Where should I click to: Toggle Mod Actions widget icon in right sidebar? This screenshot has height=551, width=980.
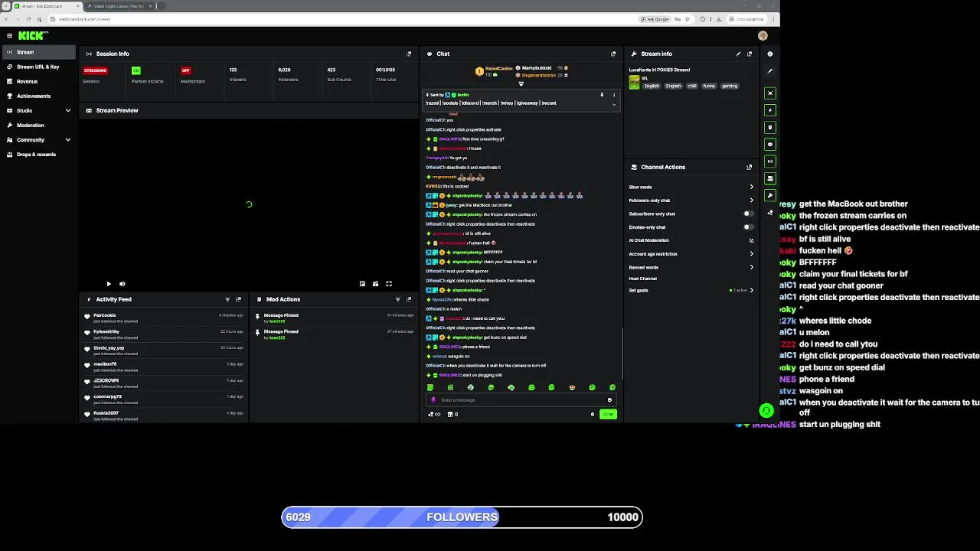pyautogui.click(x=770, y=127)
